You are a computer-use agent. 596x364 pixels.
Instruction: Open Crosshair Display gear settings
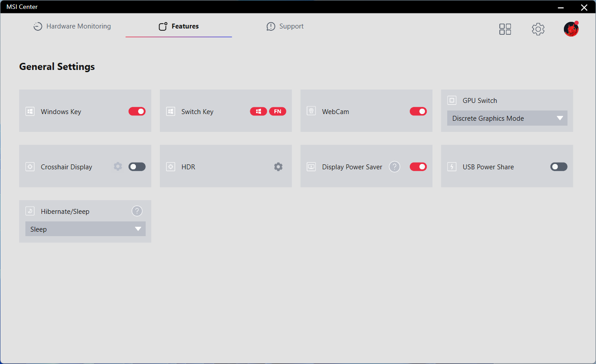pos(118,167)
